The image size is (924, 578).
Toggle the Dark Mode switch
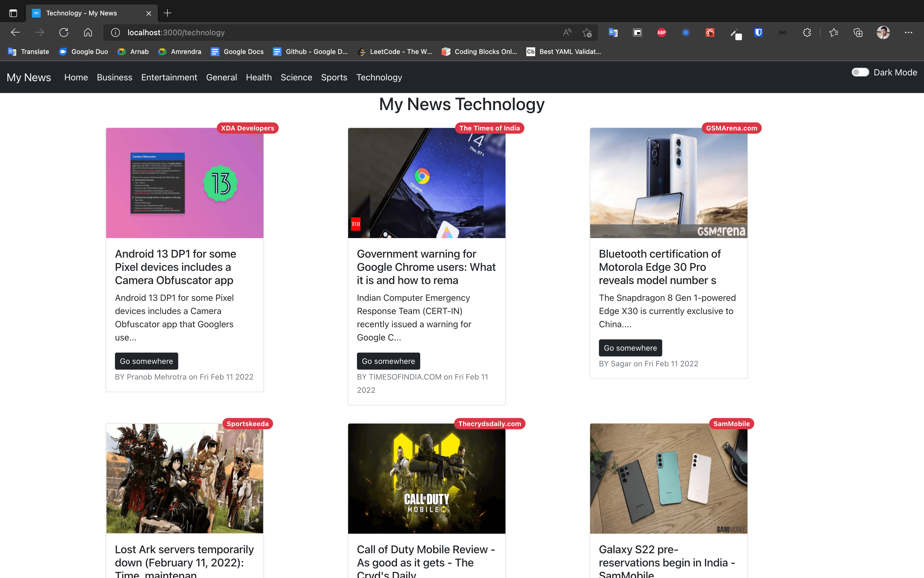[x=860, y=72]
